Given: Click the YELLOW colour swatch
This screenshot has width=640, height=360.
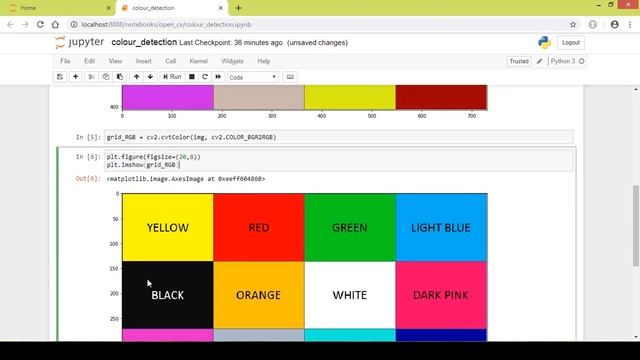Looking at the screenshot, I should pyautogui.click(x=168, y=227).
